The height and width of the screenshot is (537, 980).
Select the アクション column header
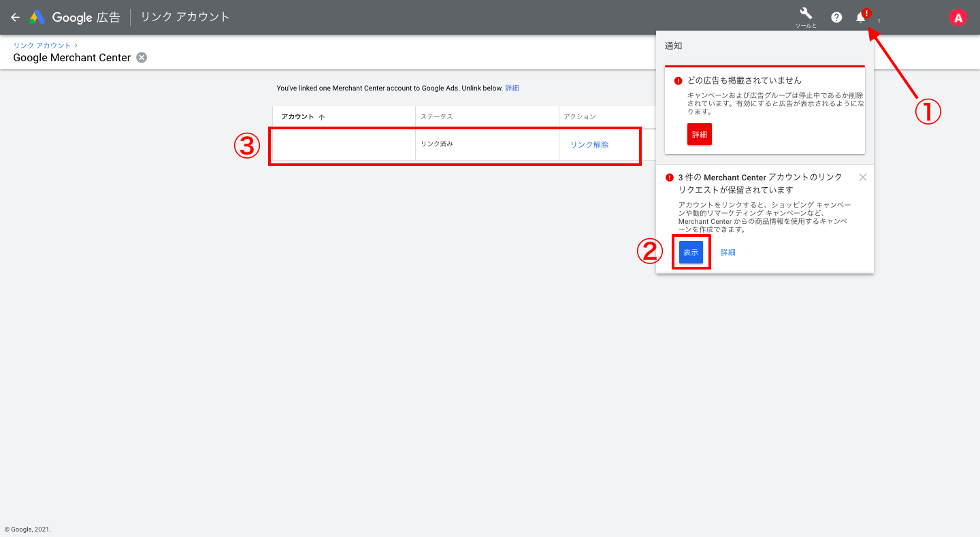coord(580,116)
